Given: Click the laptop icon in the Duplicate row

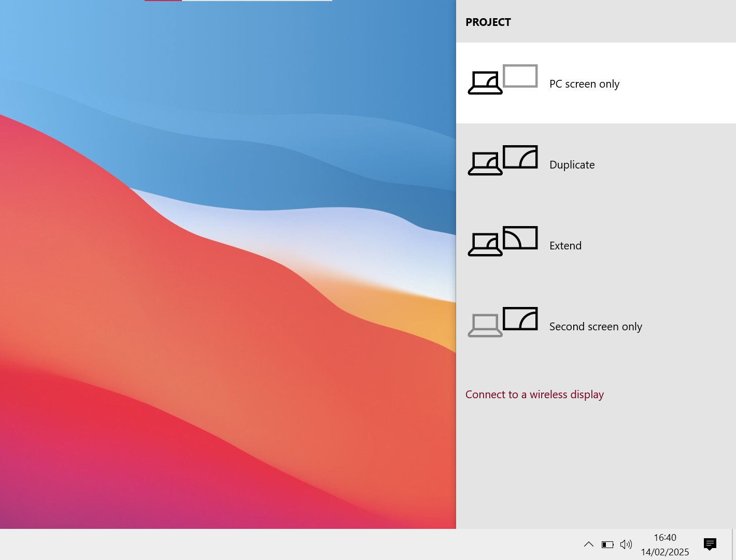Looking at the screenshot, I should [485, 164].
